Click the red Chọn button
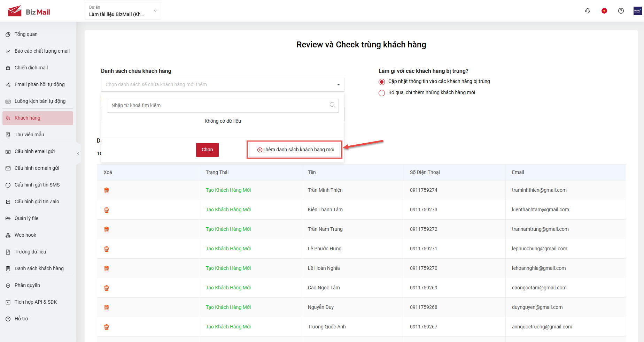Image resolution: width=644 pixels, height=342 pixels. click(207, 150)
